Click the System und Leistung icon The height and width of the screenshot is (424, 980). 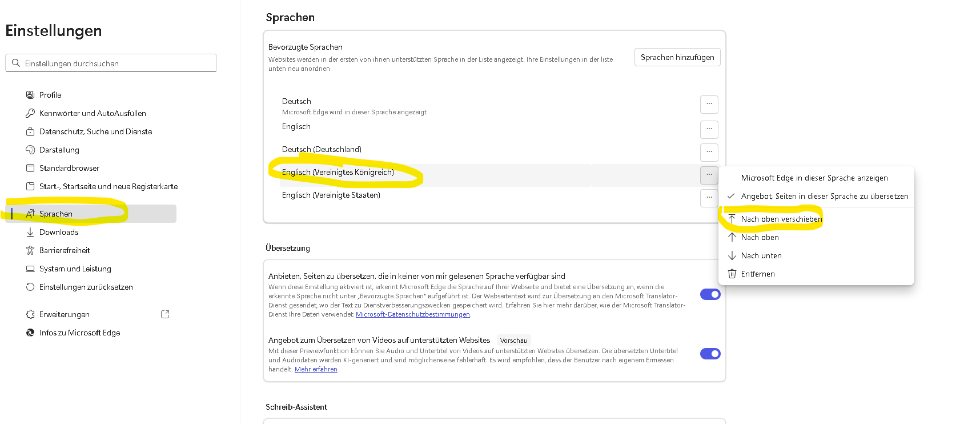point(30,269)
